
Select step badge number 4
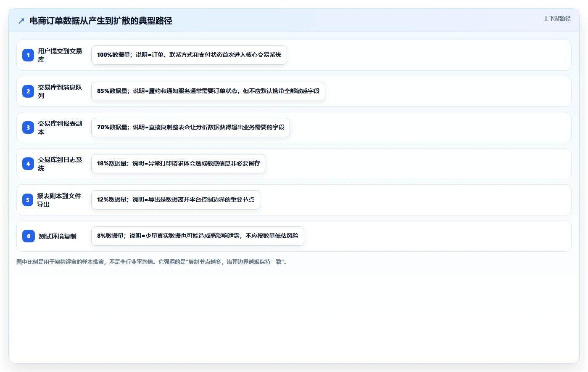tap(28, 164)
